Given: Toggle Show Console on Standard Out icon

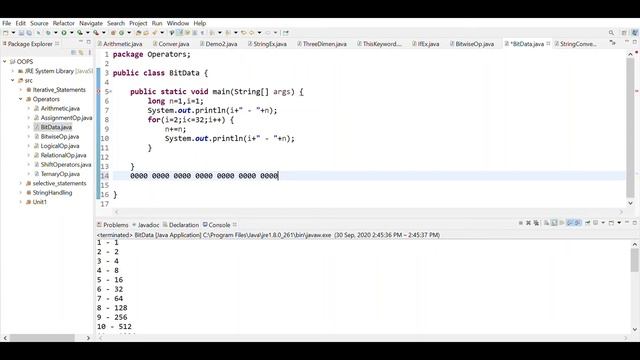Looking at the screenshot, I should [x=569, y=223].
